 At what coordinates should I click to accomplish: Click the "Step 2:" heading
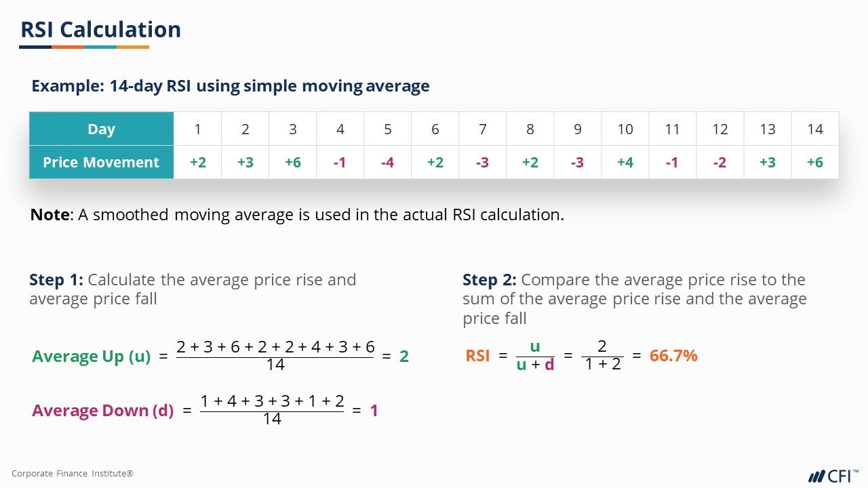click(x=490, y=280)
